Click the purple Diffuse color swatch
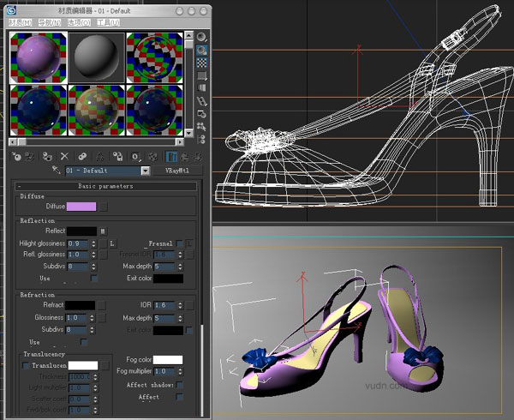The width and height of the screenshot is (514, 420). [x=81, y=207]
